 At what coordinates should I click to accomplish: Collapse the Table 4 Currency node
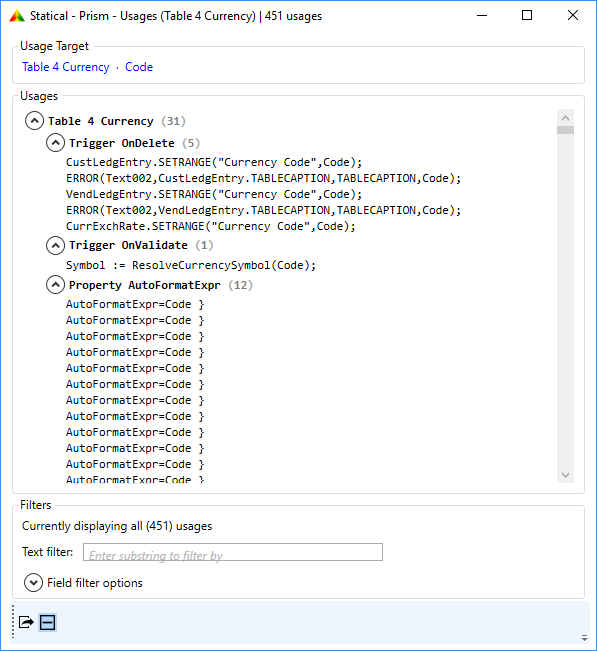pos(34,121)
